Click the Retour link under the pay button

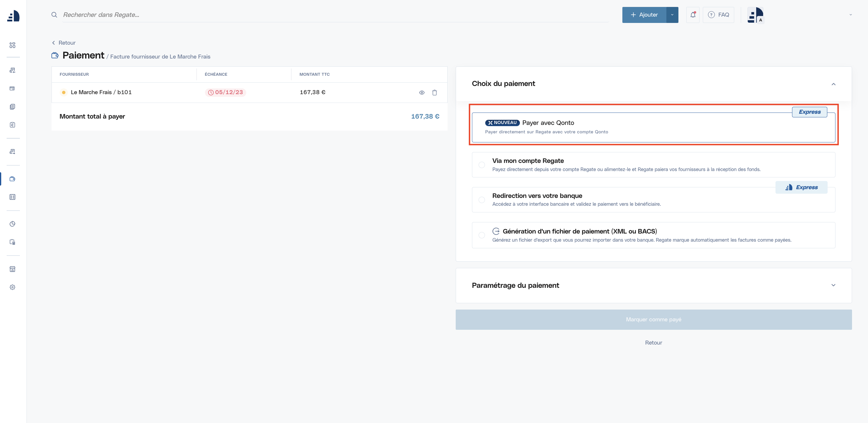click(654, 342)
